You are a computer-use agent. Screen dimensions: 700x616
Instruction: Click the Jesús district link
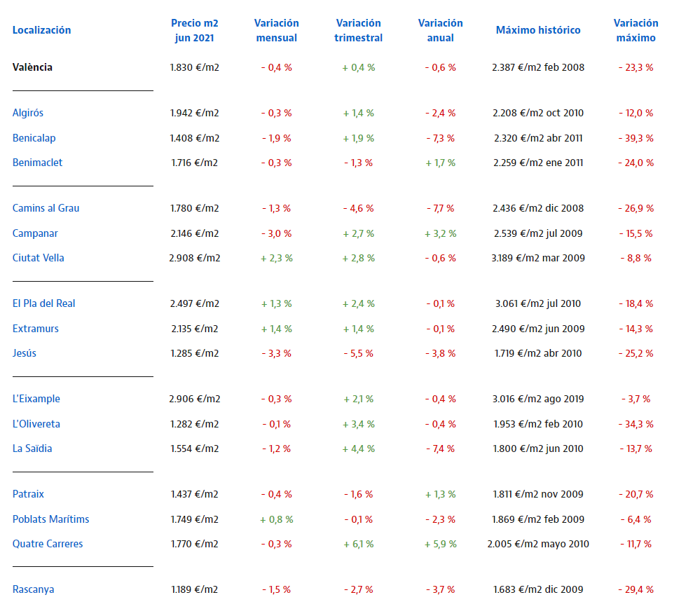click(x=25, y=353)
